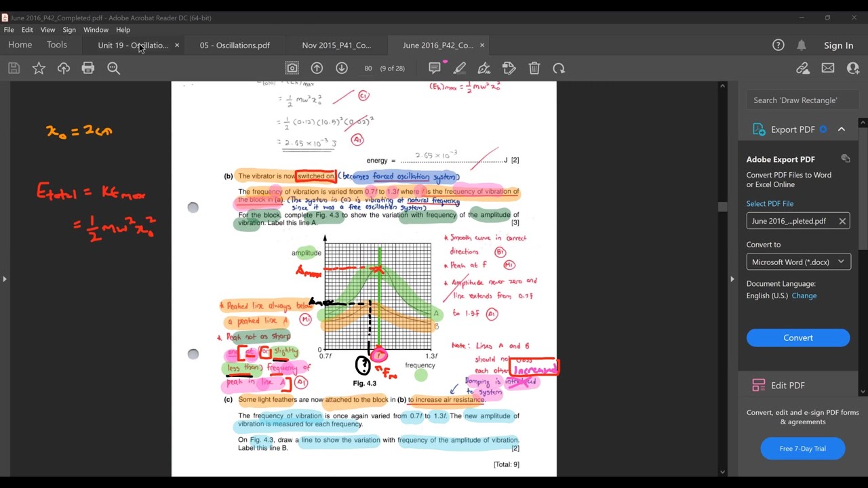Change the document language
Screen dimensions: 868x488
804,296
